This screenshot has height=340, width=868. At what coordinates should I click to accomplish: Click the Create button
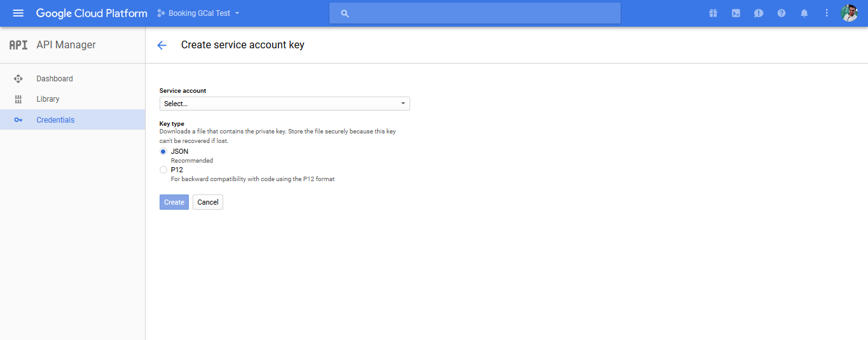pyautogui.click(x=174, y=202)
